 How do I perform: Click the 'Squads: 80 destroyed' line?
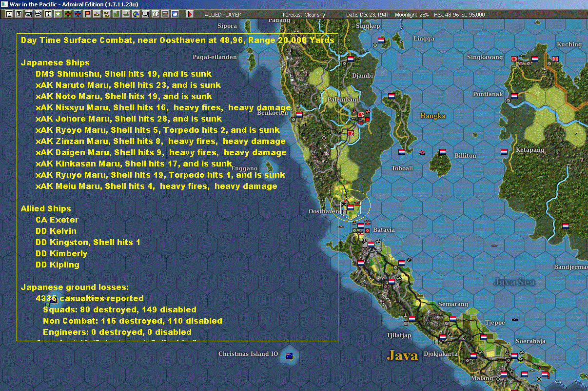(x=119, y=309)
